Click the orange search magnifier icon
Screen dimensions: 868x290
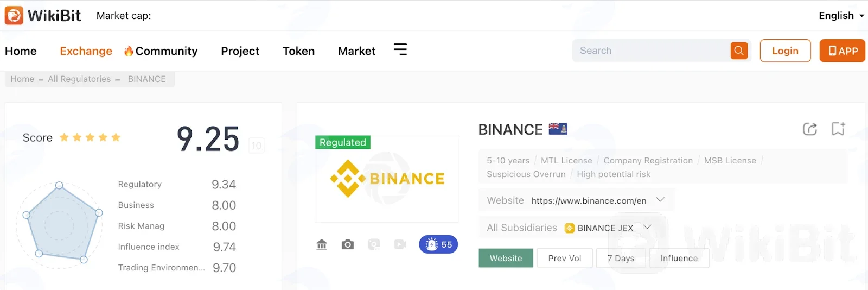739,51
